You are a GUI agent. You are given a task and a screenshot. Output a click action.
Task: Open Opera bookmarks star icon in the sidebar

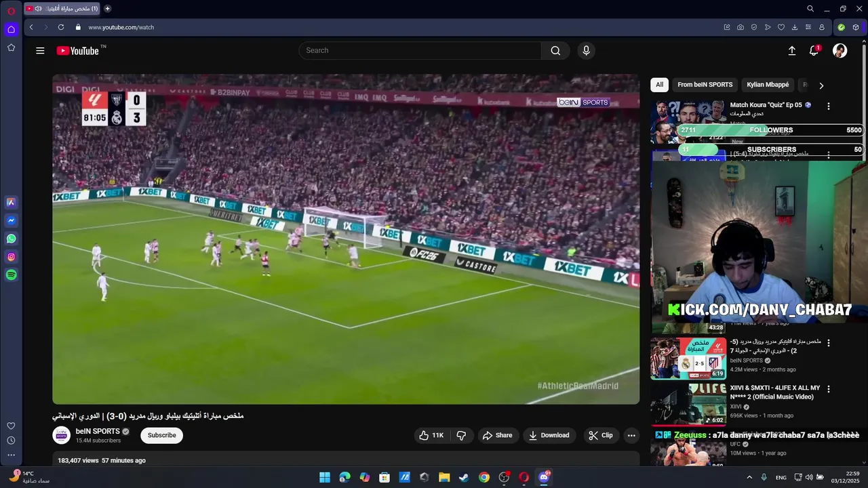(x=11, y=47)
